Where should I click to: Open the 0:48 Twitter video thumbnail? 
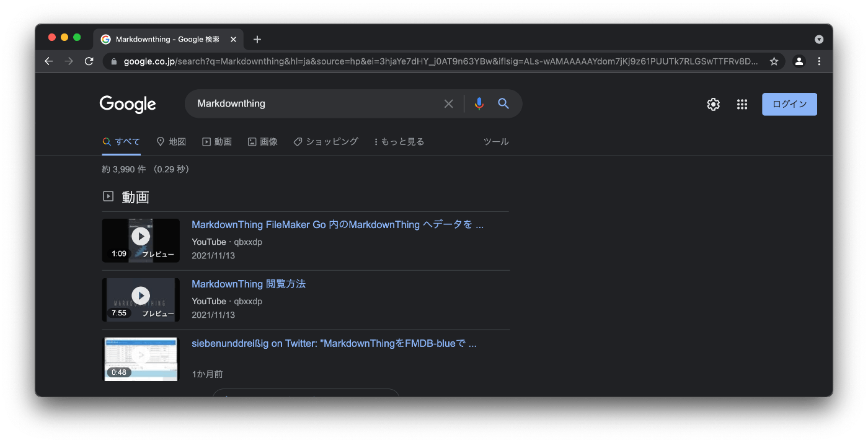coord(141,359)
